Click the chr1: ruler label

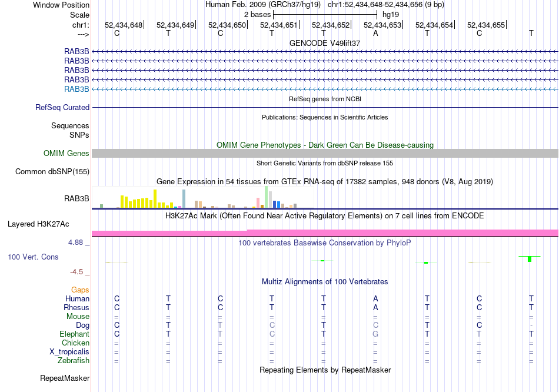point(81,25)
